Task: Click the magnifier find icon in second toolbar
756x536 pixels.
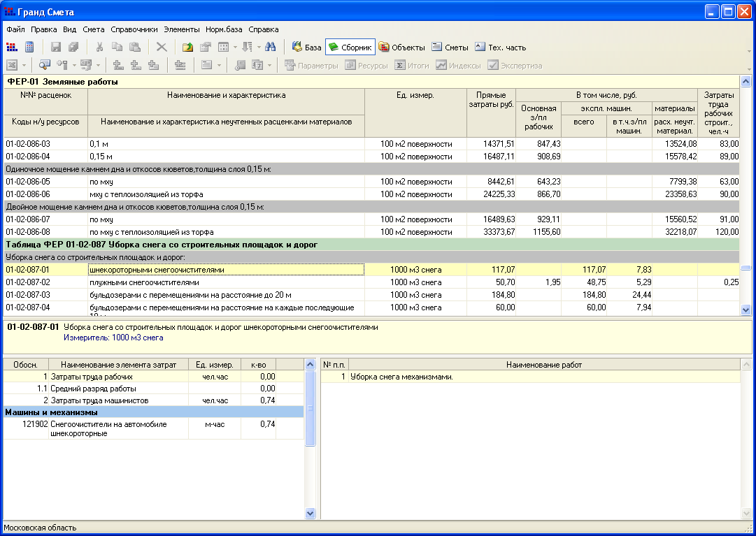Action: (x=45, y=65)
